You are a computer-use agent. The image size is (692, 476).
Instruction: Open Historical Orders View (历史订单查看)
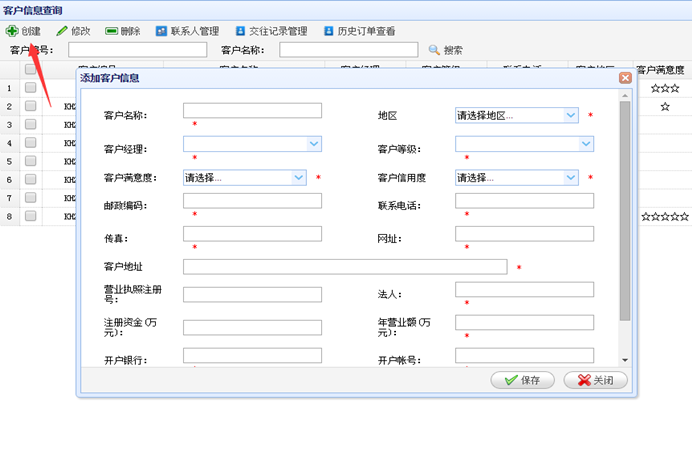360,31
